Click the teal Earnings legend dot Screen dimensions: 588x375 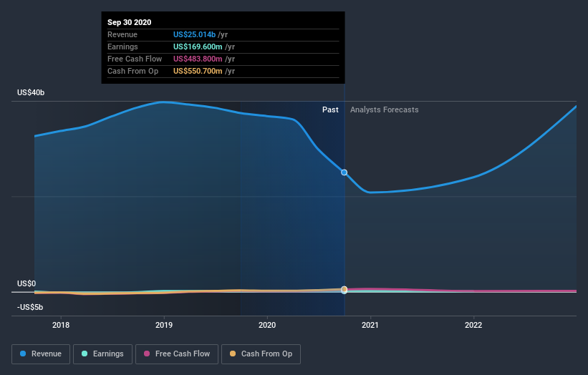(x=85, y=354)
